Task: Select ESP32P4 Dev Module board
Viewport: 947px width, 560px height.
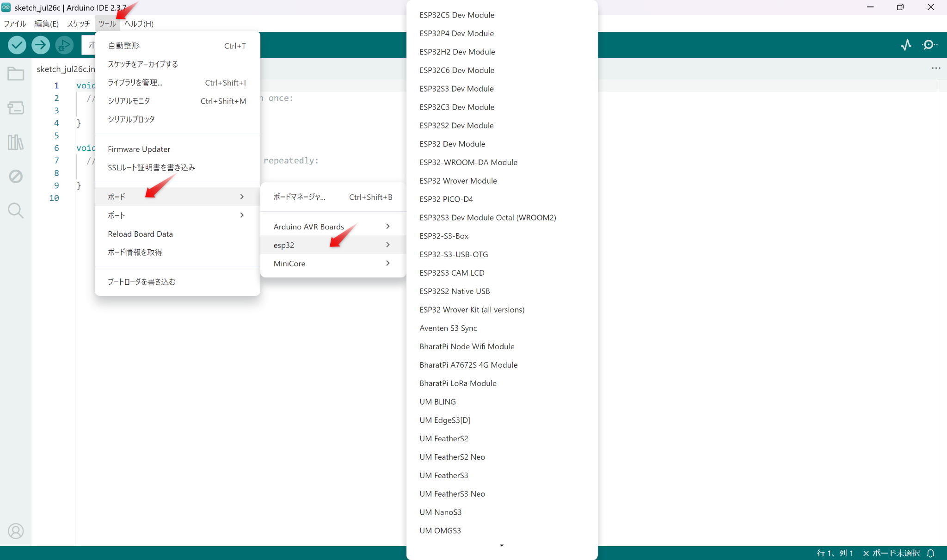Action: [502, 33]
